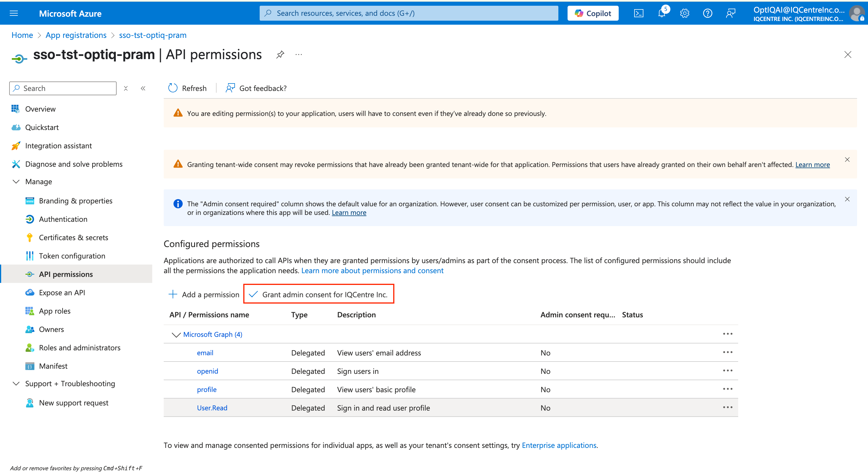Image resolution: width=868 pixels, height=474 pixels.
Task: Open Learn more in the info banner
Action: click(x=349, y=213)
